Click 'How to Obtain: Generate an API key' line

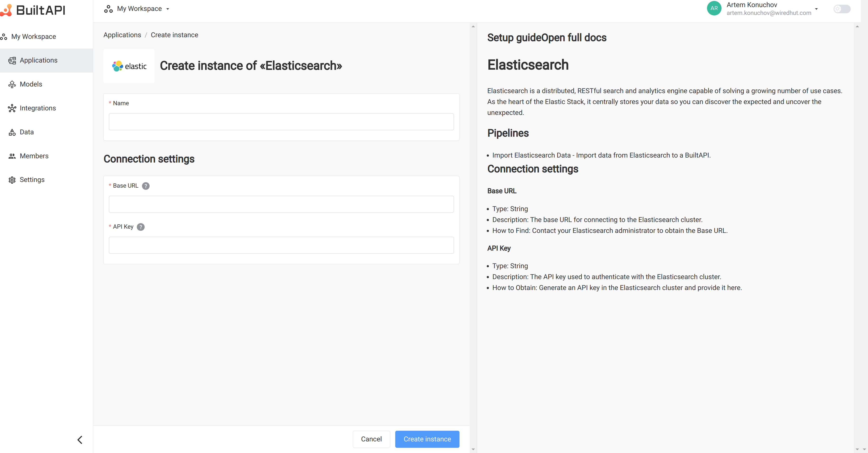617,288
